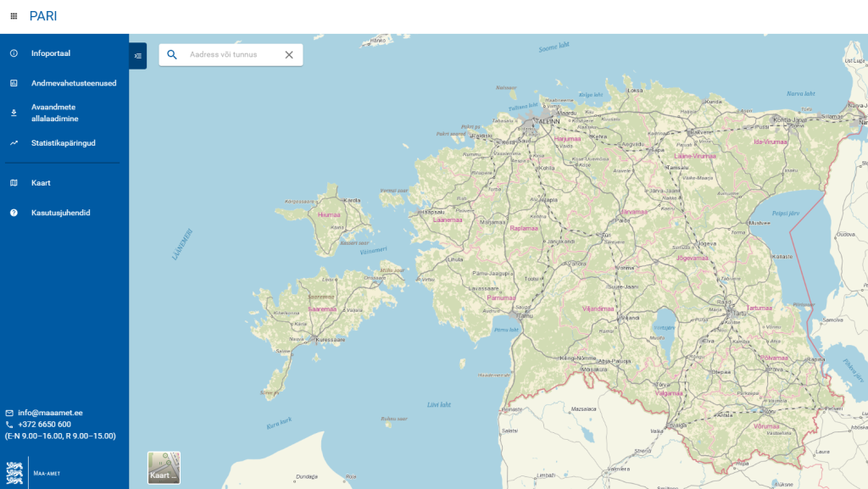Click the Liivi laht gulf label
This screenshot has width=868, height=489.
point(439,405)
